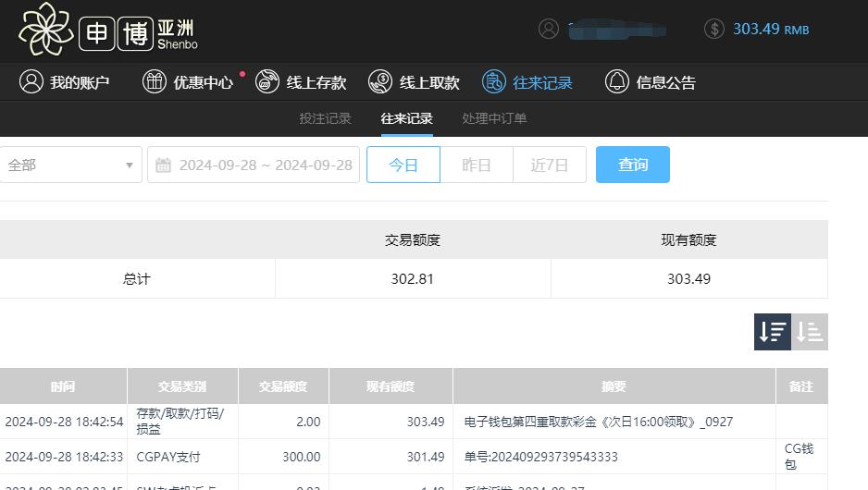
Task: Click the calendar icon in date field
Action: (x=163, y=165)
